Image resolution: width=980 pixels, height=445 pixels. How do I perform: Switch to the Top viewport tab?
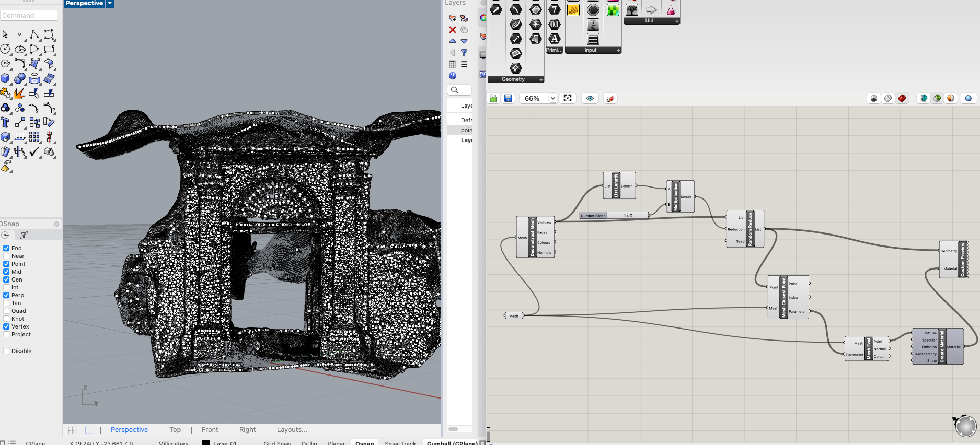coord(175,430)
